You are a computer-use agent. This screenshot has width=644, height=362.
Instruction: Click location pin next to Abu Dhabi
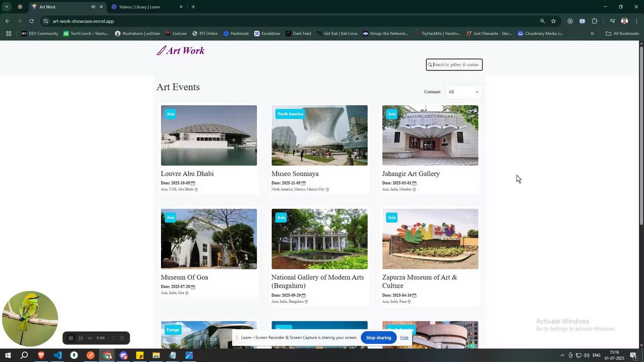pos(196,190)
